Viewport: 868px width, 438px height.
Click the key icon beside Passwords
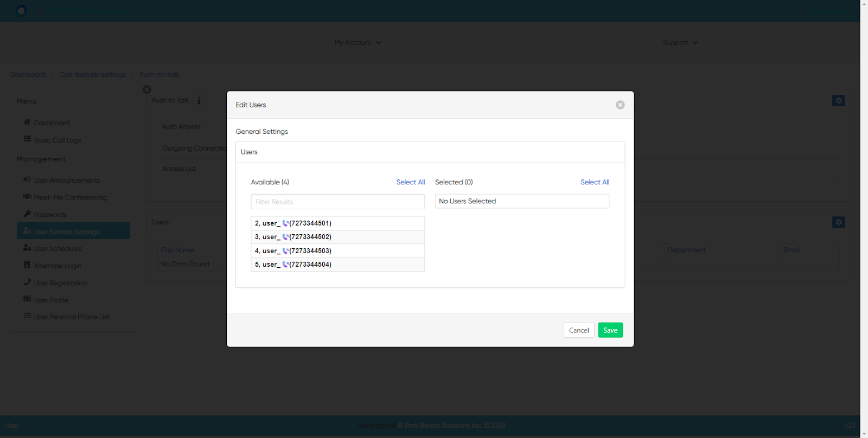click(27, 214)
